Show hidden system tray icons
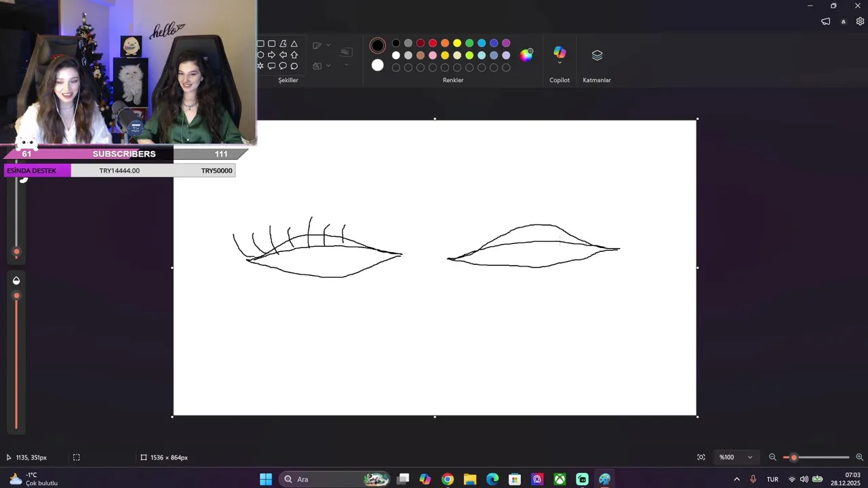Image resolution: width=868 pixels, height=488 pixels. coord(737,479)
